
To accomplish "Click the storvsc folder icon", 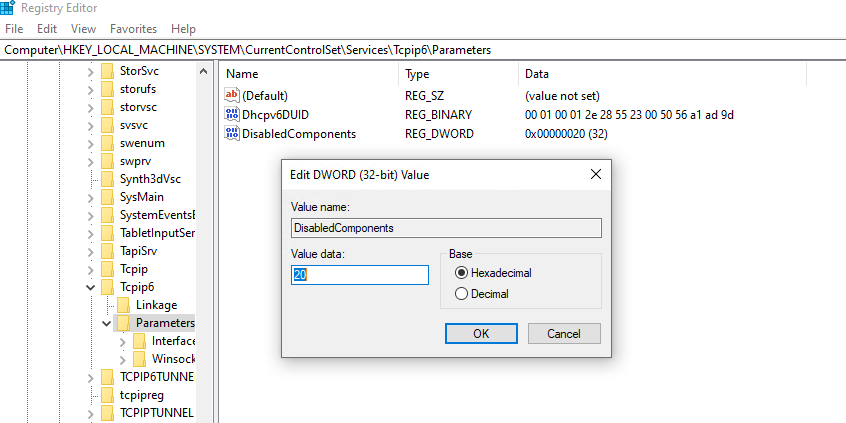I will (x=108, y=107).
